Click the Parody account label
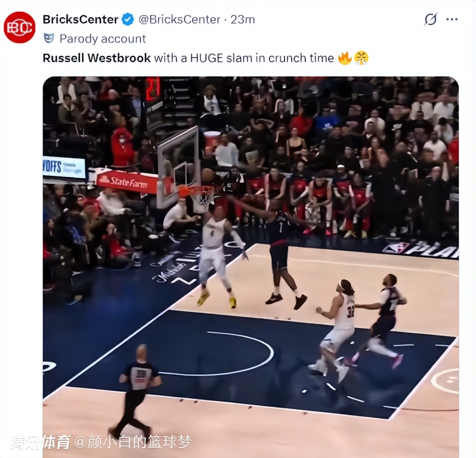Image resolution: width=476 pixels, height=458 pixels. click(103, 39)
